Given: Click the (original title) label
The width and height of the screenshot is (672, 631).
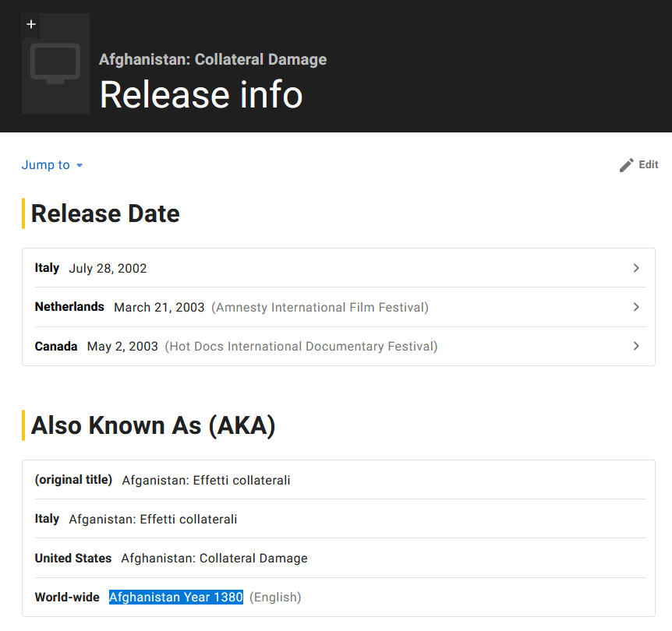Looking at the screenshot, I should click(73, 480).
